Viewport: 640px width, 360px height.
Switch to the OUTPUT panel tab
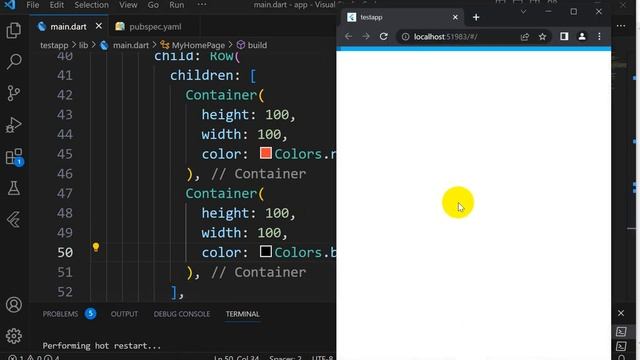(x=124, y=314)
